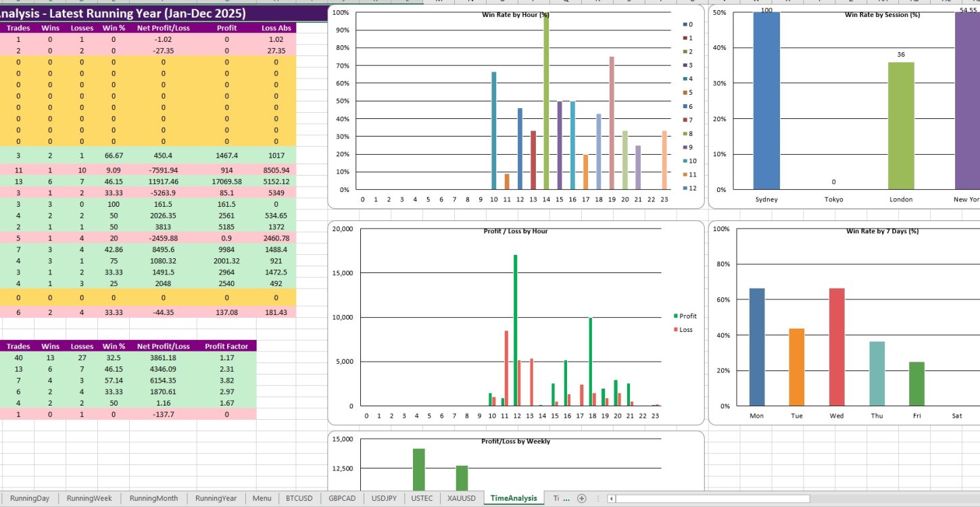The width and height of the screenshot is (980, 507).
Task: Switch to the XAUUSD sheet
Action: click(460, 498)
